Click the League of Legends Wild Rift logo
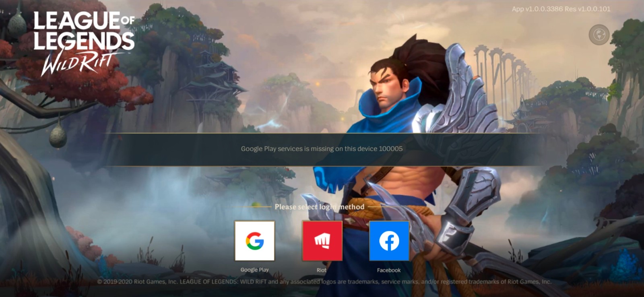 [x=84, y=42]
